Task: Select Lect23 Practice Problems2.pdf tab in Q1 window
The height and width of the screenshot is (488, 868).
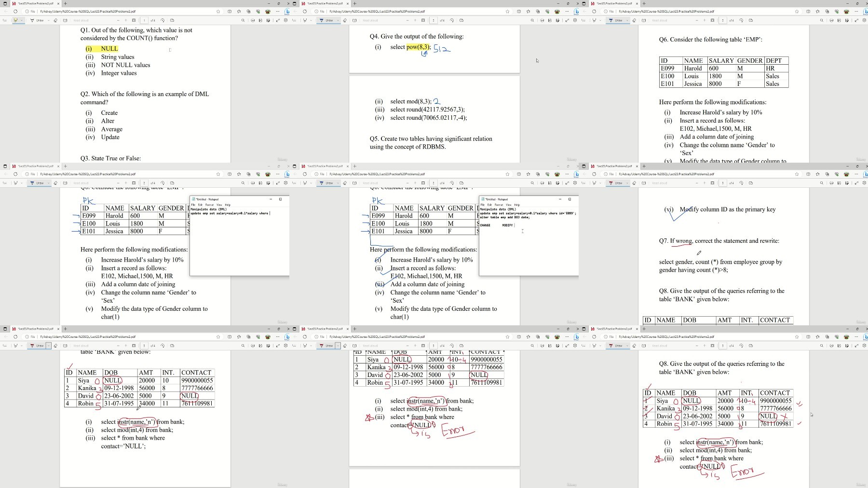Action: (x=36, y=3)
